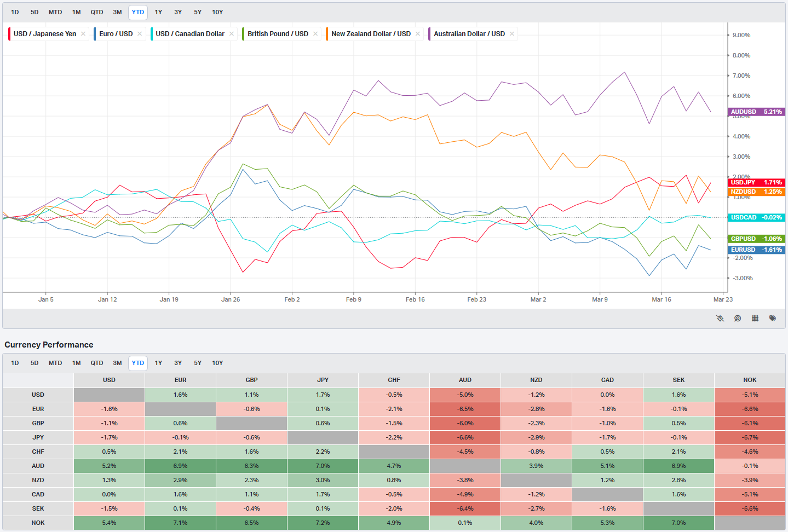Set Currency Performance table to 5Y
This screenshot has width=788, height=532.
[198, 363]
